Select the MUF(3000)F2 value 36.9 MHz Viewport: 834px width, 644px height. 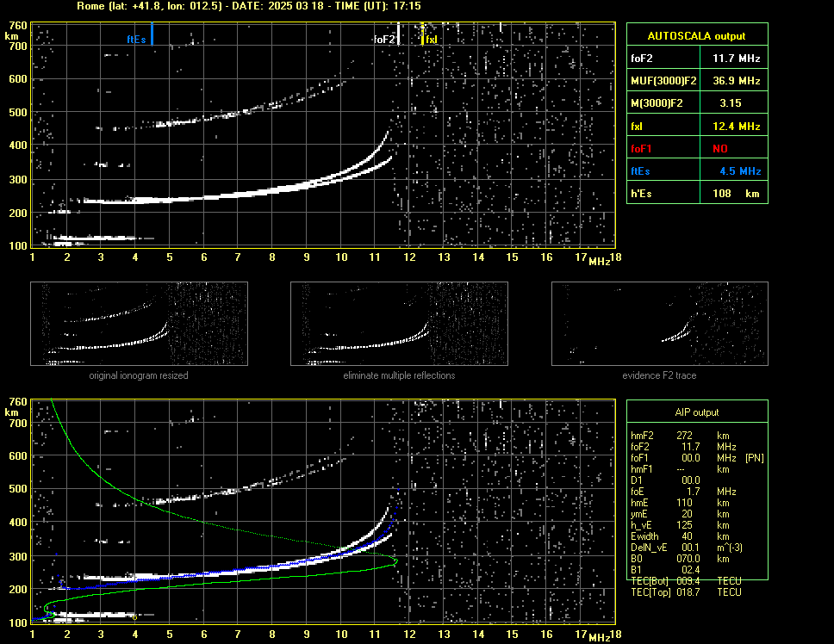point(736,81)
